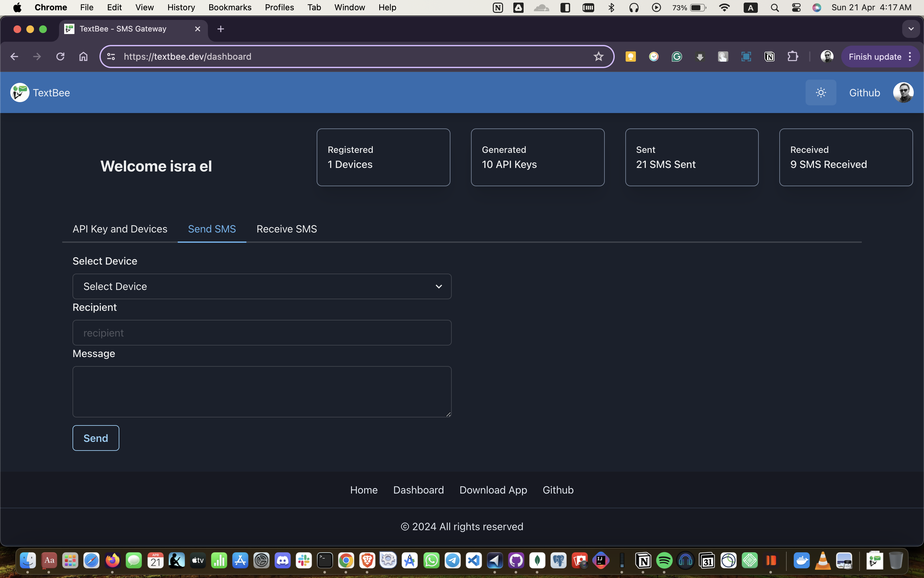Click the address bar URL
Viewport: 924px width, 578px height.
(x=187, y=57)
